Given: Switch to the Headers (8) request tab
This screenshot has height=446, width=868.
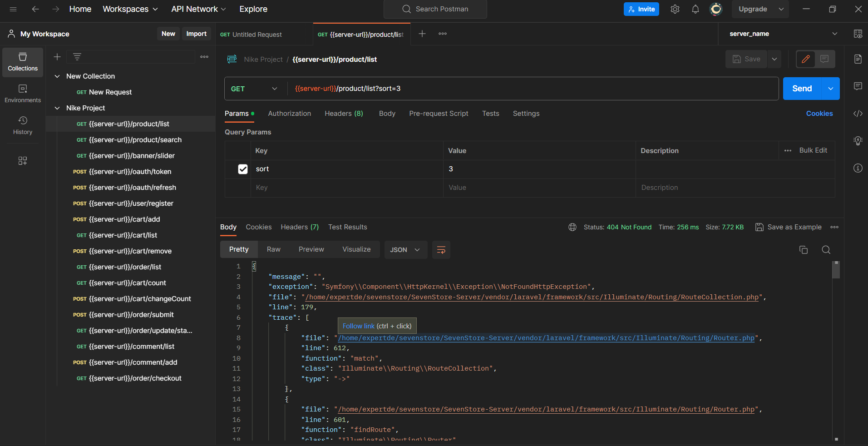Looking at the screenshot, I should coord(344,114).
